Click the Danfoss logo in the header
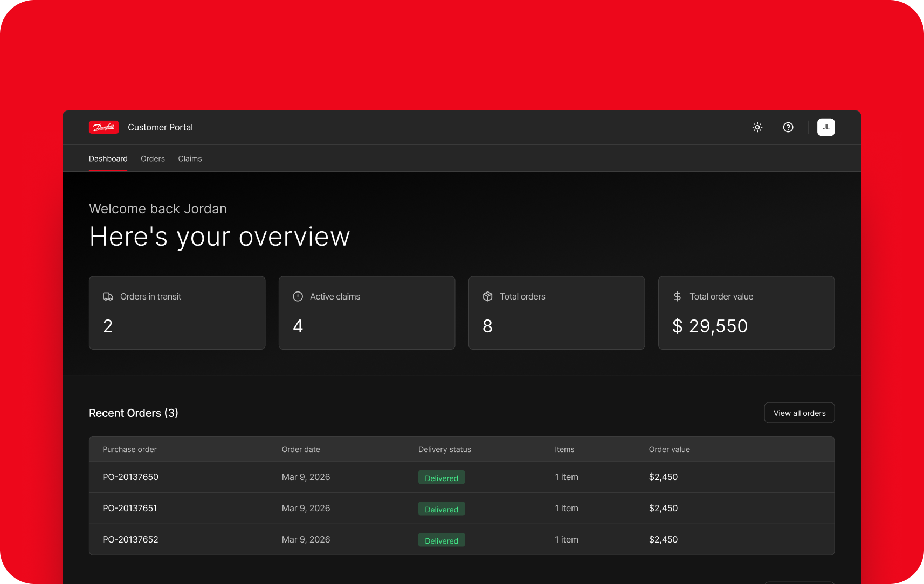Image resolution: width=924 pixels, height=584 pixels. 104,127
